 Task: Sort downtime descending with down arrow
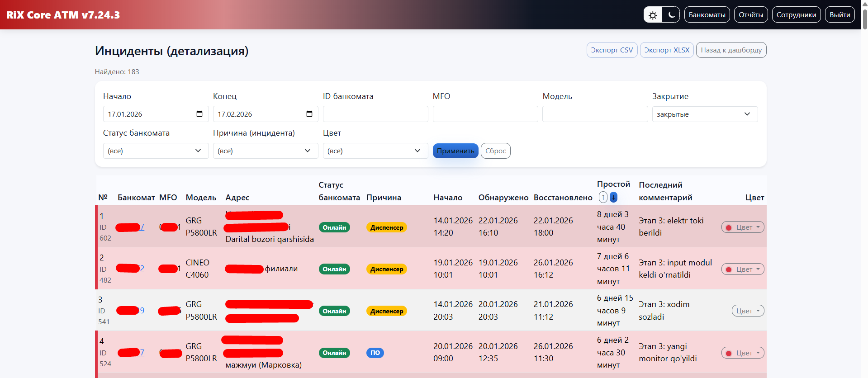613,197
